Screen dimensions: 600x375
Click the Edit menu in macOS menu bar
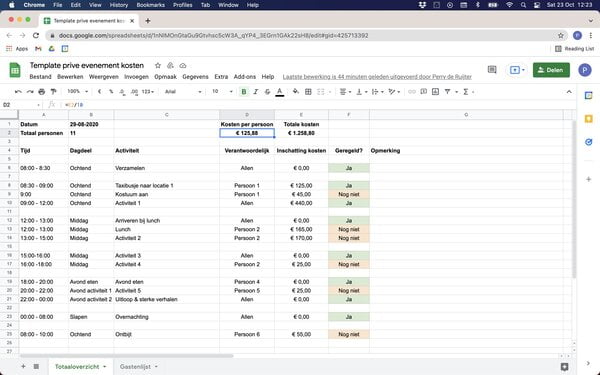(75, 5)
